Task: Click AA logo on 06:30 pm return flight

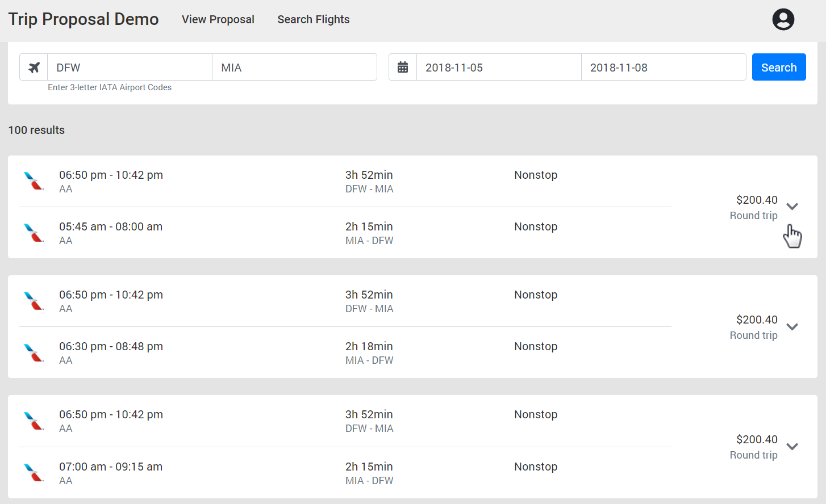Action: [x=34, y=352]
